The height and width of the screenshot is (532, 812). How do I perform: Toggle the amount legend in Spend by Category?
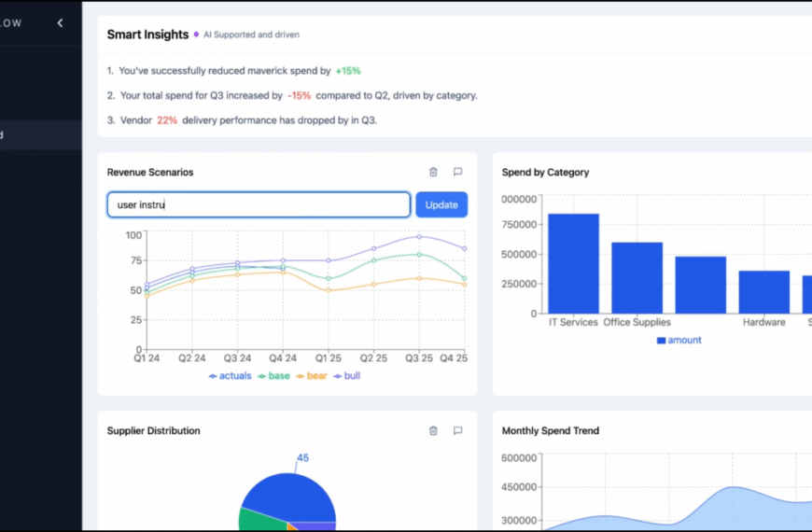(x=679, y=341)
